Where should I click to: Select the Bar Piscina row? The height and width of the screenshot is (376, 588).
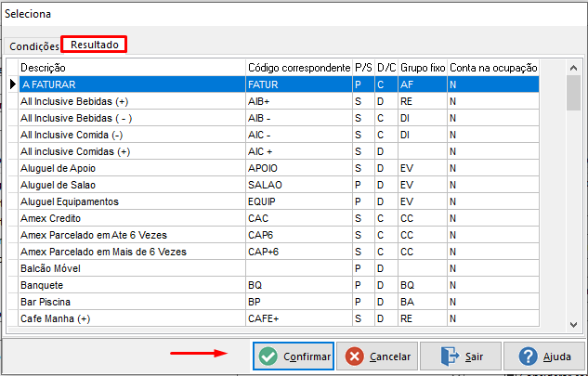tap(279, 302)
